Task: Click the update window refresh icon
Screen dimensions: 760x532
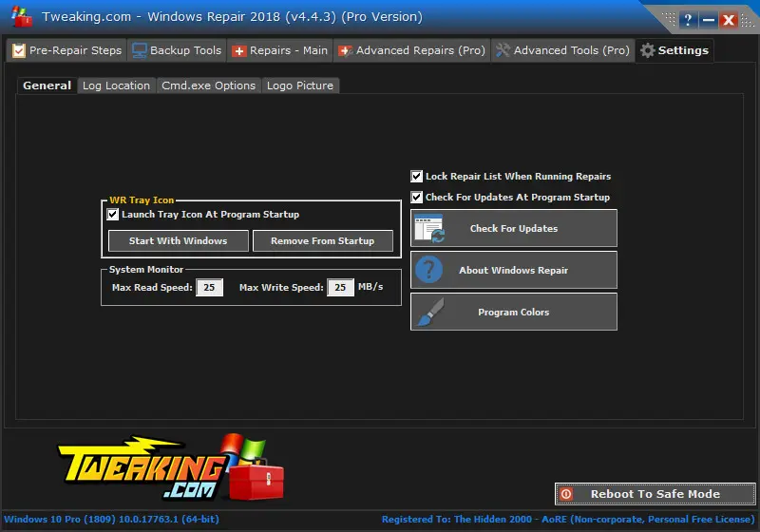Action: coord(430,228)
